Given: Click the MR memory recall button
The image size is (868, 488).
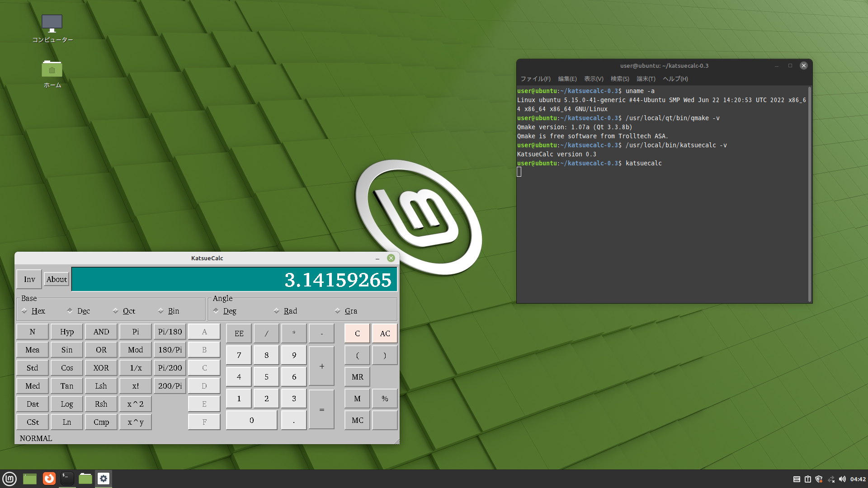Looking at the screenshot, I should click(x=357, y=377).
